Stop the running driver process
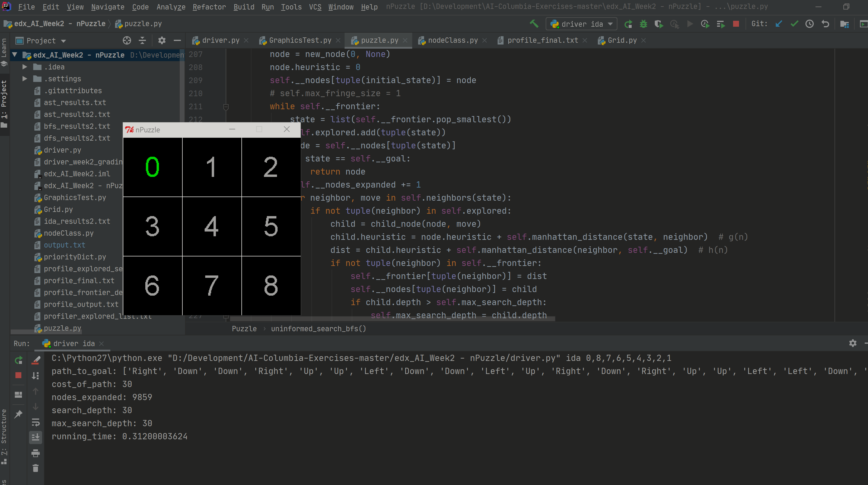This screenshot has width=868, height=485. tap(736, 24)
